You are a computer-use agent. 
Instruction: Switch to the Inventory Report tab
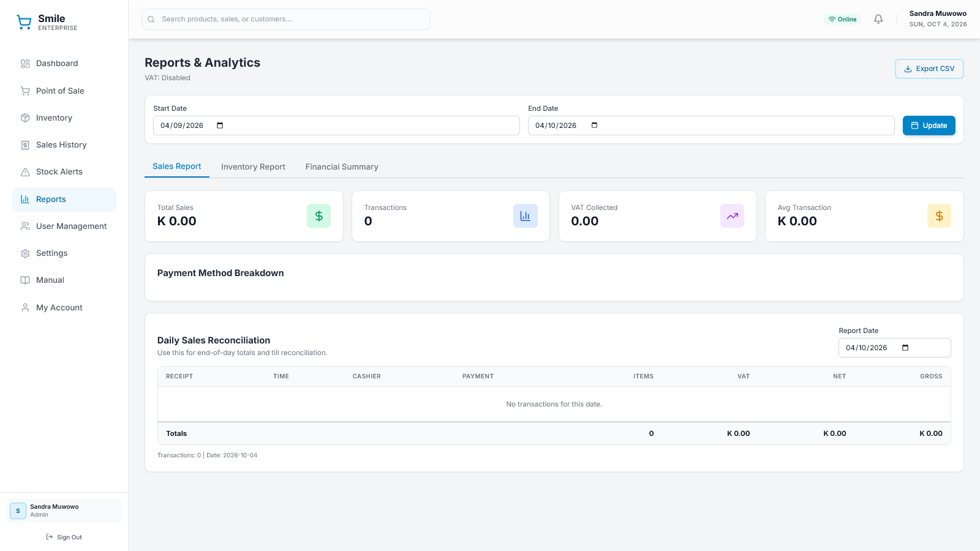pyautogui.click(x=253, y=167)
